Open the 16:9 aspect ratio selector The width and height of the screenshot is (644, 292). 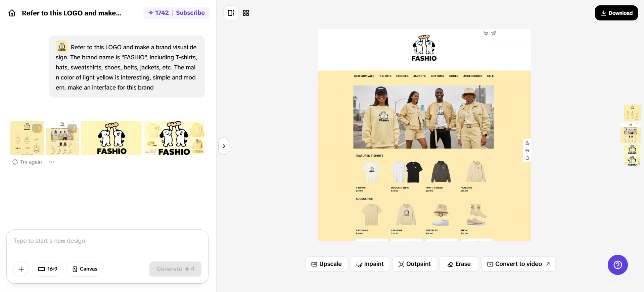[47, 269]
